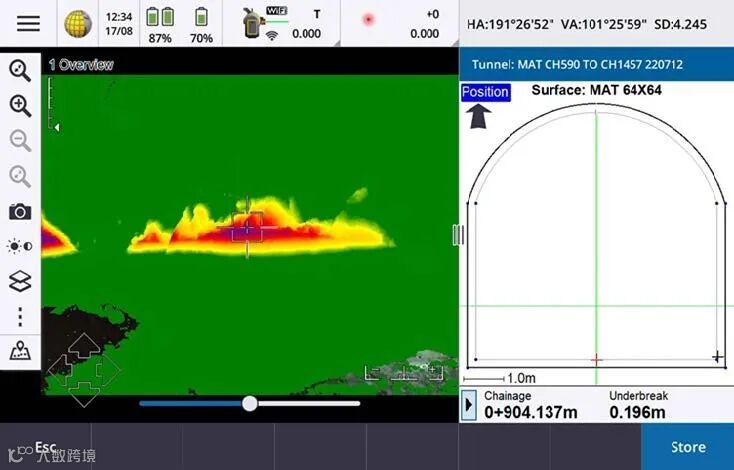Image resolution: width=734 pixels, height=470 pixels.
Task: Open the hamburger main menu
Action: pos(28,23)
